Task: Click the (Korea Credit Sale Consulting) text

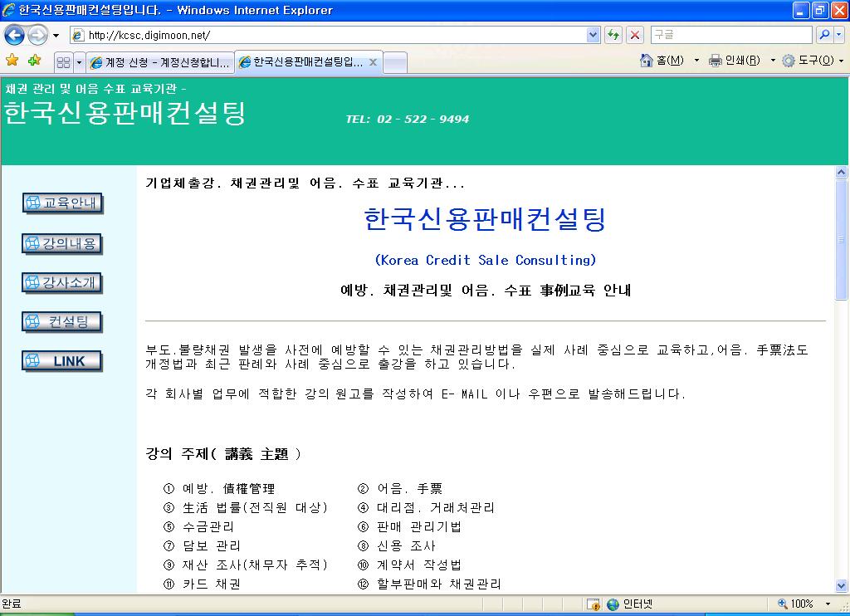Action: (485, 261)
